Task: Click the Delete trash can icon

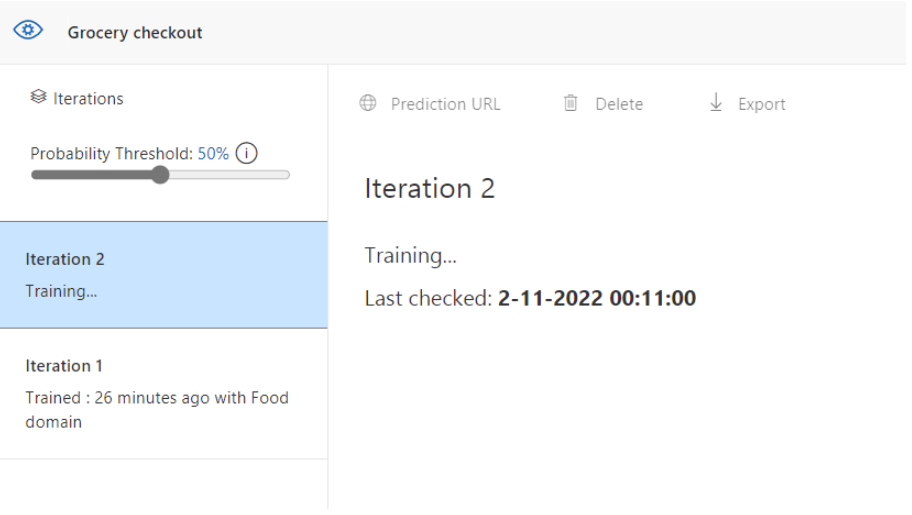Action: [571, 103]
